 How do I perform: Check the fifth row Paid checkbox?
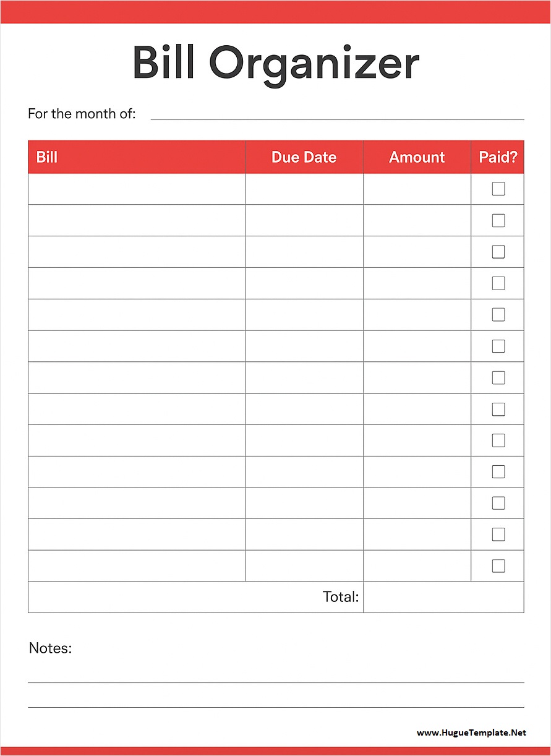point(498,314)
